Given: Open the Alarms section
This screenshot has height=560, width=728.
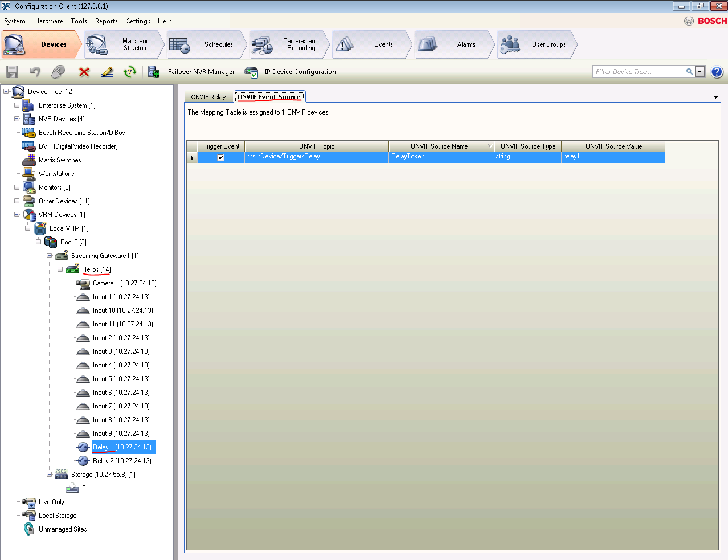Looking at the screenshot, I should (454, 44).
